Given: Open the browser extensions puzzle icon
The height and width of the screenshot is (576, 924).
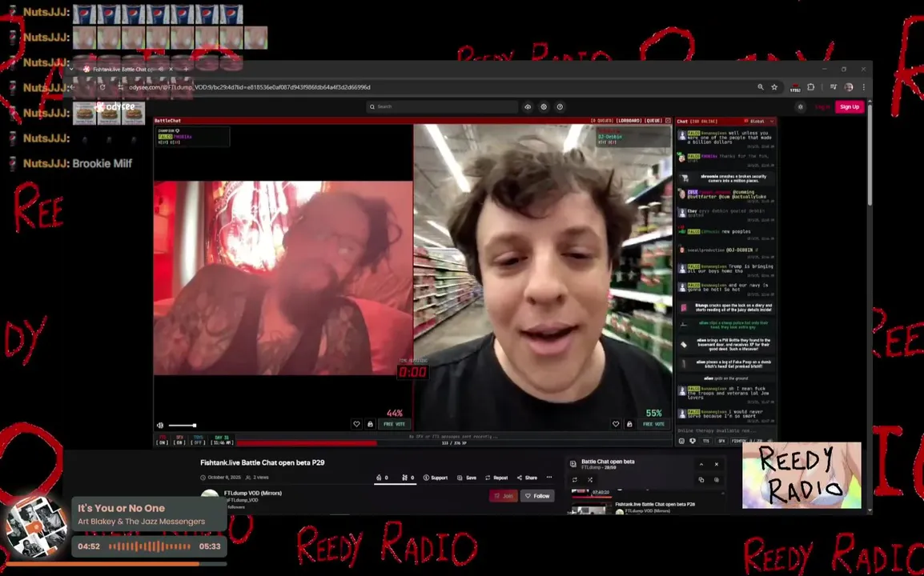Looking at the screenshot, I should (x=811, y=87).
